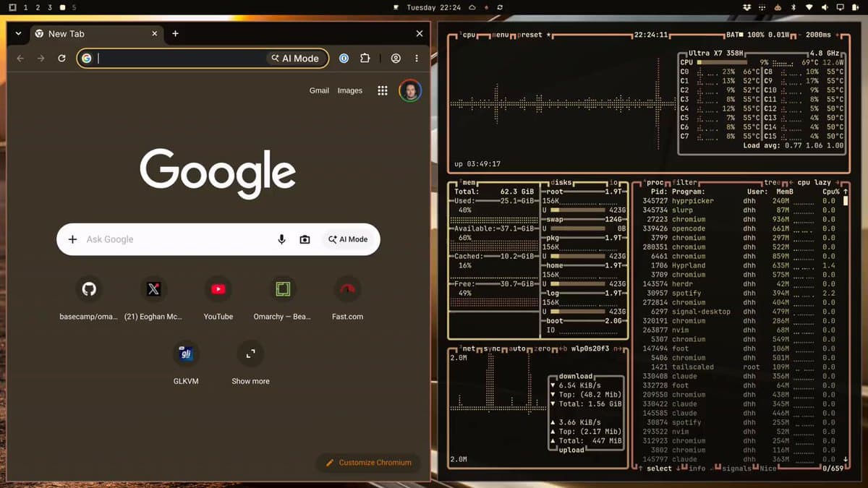Click AI Mode button in search box
Screen dimensions: 868x488
[x=348, y=239]
